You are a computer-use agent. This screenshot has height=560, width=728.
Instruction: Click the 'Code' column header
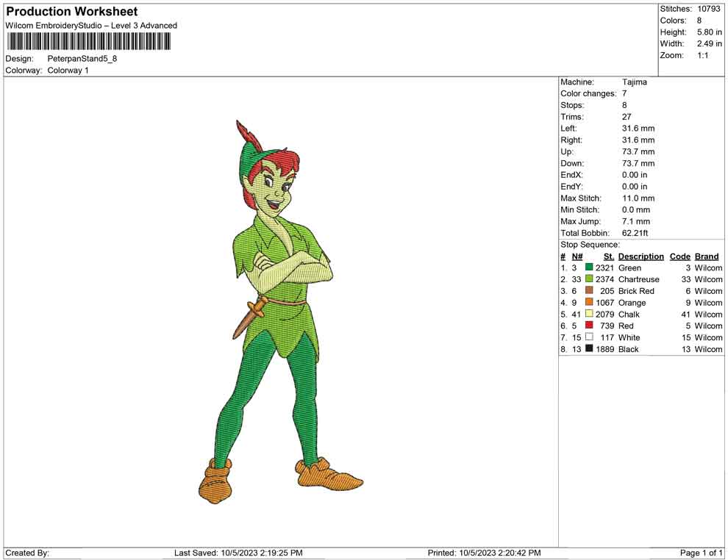pos(679,256)
